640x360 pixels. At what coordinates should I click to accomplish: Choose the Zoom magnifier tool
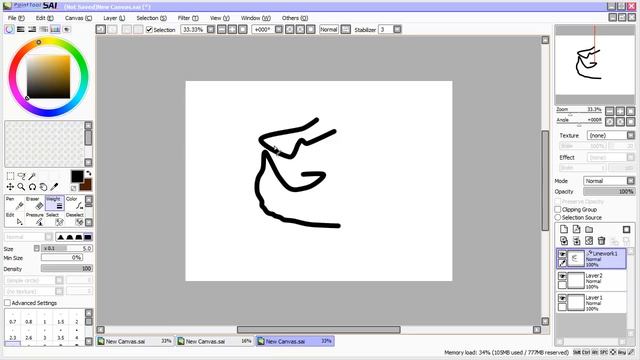(x=21, y=187)
